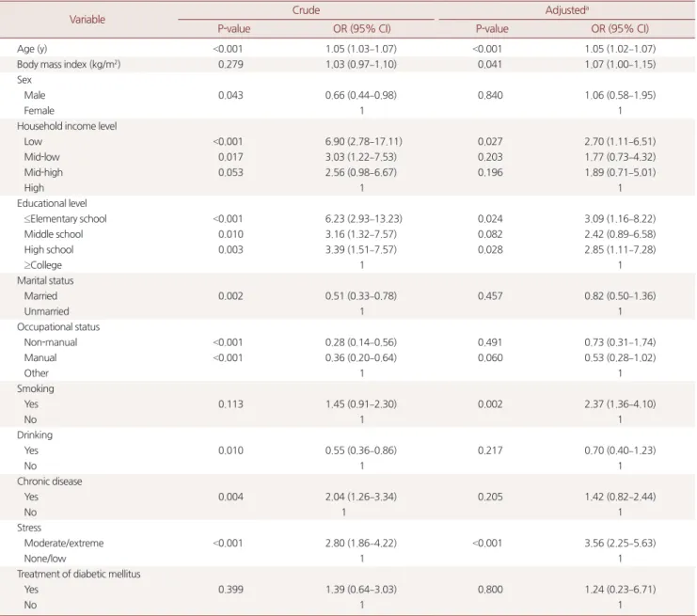Click the crude P-value 0.279

tap(230, 65)
